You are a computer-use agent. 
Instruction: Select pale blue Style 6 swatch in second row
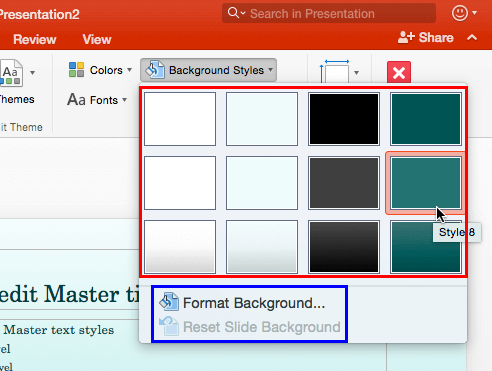click(262, 183)
